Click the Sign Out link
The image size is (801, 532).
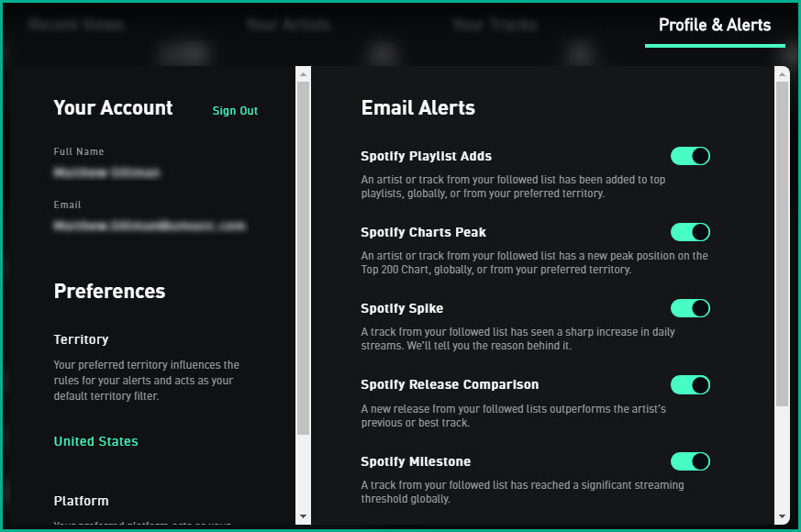click(x=235, y=110)
